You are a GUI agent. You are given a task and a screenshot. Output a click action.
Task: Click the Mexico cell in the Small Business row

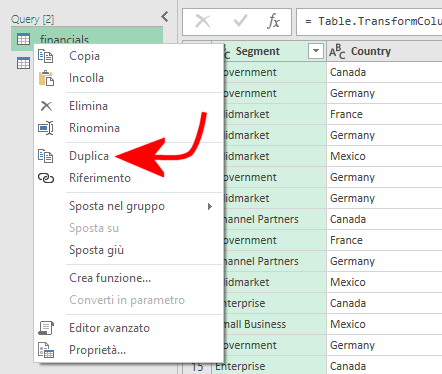384,324
